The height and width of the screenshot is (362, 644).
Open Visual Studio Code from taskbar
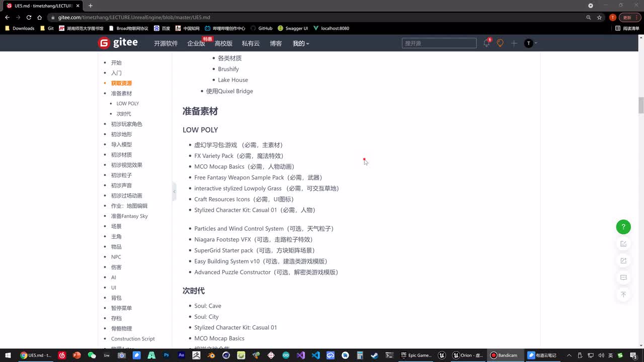[315, 355]
